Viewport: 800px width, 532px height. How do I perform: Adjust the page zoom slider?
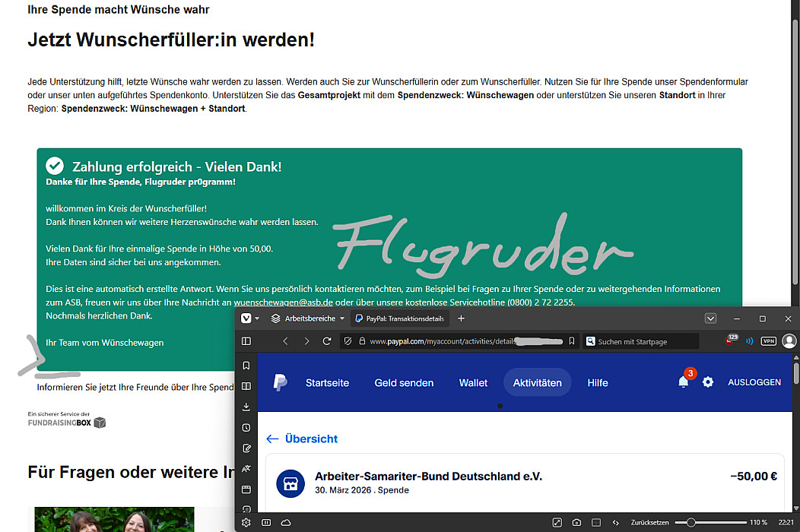690,523
